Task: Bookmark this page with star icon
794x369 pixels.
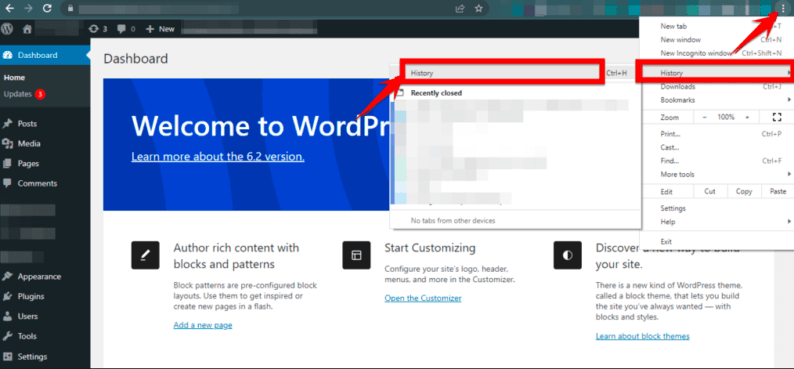Action: pyautogui.click(x=478, y=8)
